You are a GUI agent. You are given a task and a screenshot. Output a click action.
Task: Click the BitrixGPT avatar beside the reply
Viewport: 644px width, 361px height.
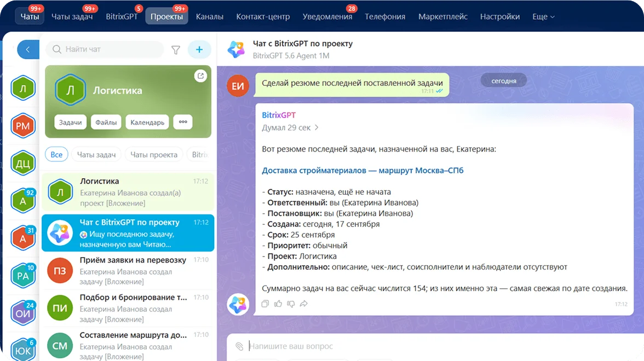tap(238, 304)
